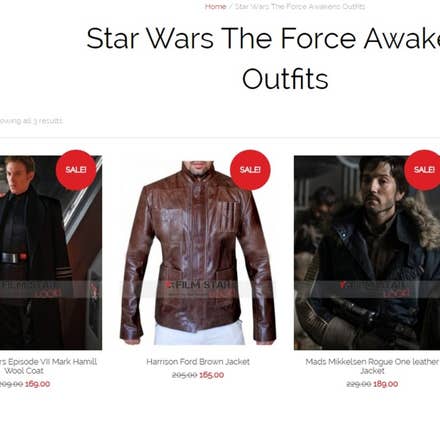The height and width of the screenshot is (440, 440).
Task: Click the 169.00 sale price
Action: (38, 384)
